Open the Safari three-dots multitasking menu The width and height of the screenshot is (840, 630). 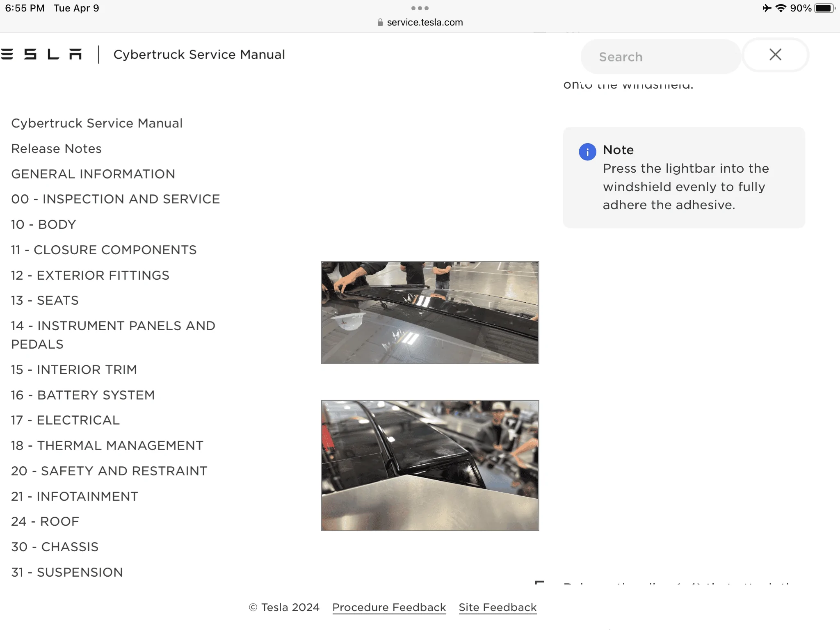click(420, 8)
